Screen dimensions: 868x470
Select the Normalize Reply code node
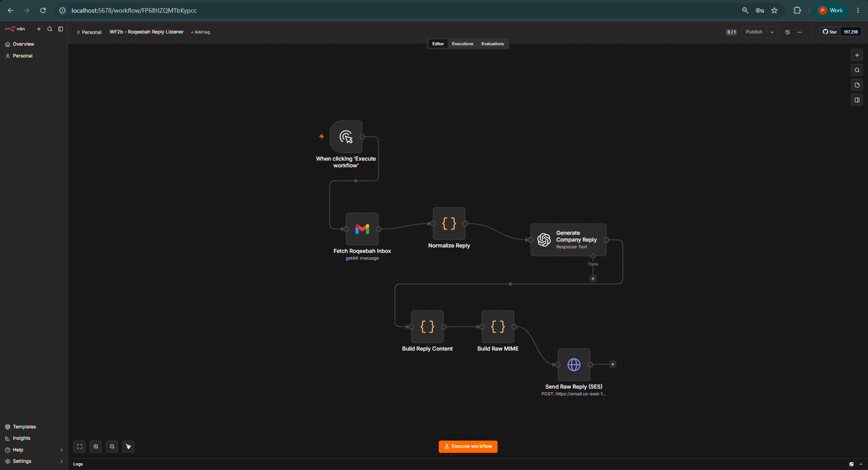tap(449, 223)
